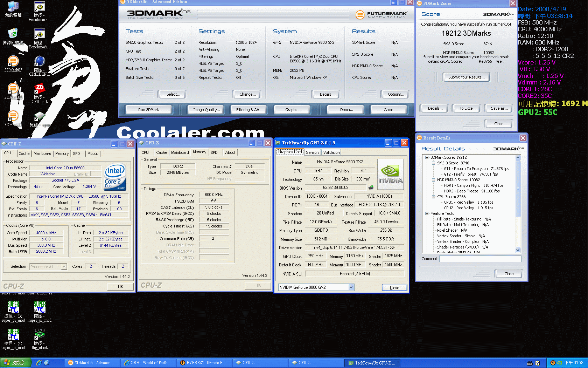This screenshot has height=368, width=588.
Task: Select the HDR2 - Deep Freeze row
Action: pyautogui.click(x=471, y=191)
